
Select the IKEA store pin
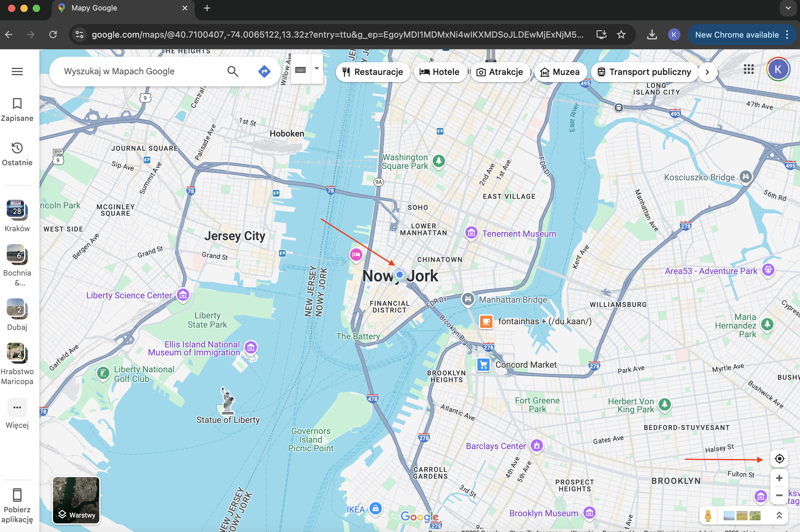[x=375, y=509]
